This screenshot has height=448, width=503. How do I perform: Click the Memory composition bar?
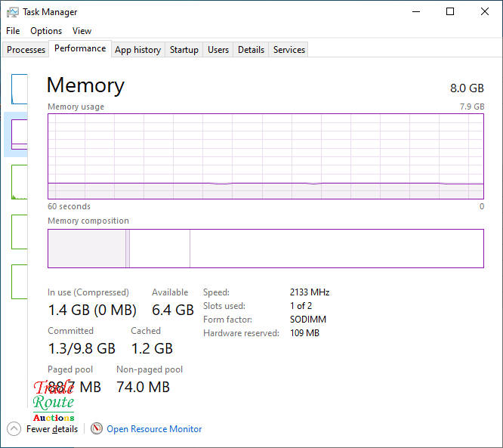coord(265,249)
